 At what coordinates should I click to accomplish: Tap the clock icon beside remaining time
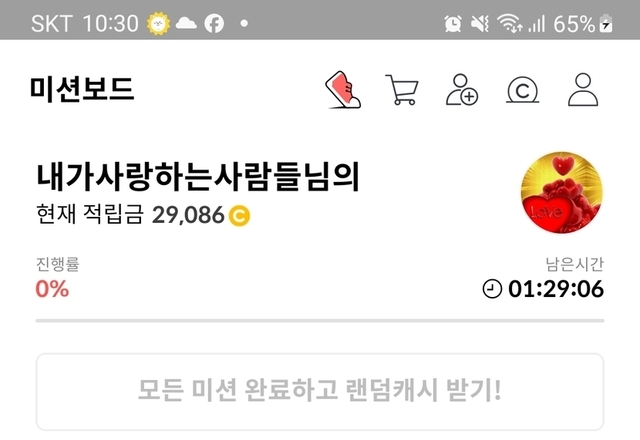(492, 289)
